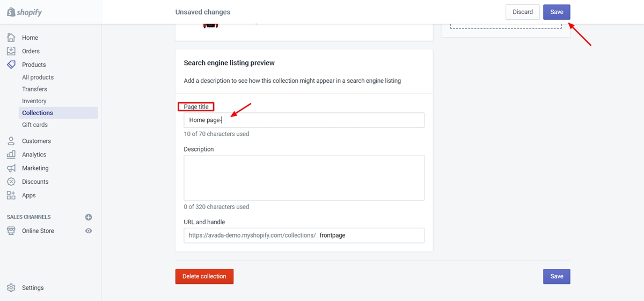Open the Apps grid icon
The width and height of the screenshot is (644, 301).
tap(11, 195)
